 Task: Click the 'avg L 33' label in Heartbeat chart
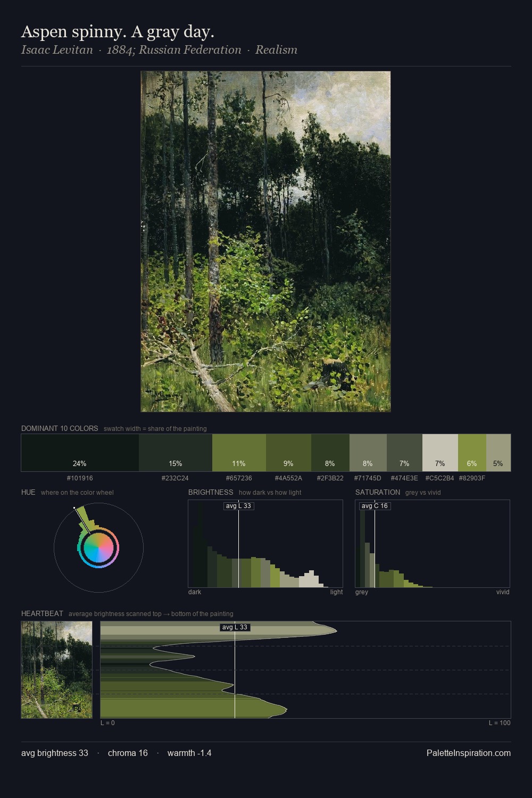click(x=235, y=627)
